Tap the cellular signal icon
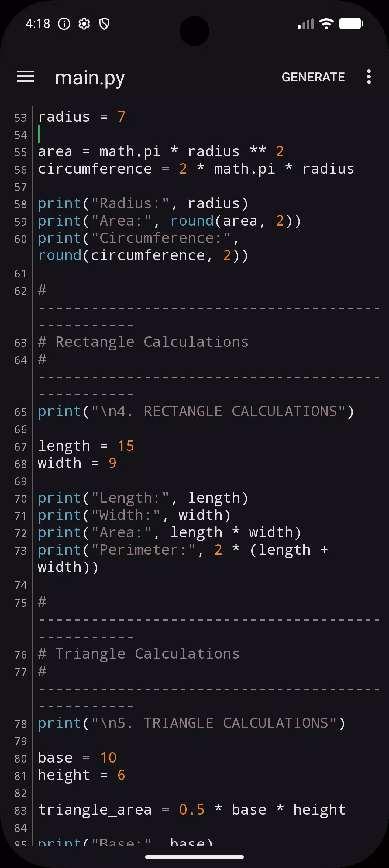389x868 pixels. tap(306, 24)
